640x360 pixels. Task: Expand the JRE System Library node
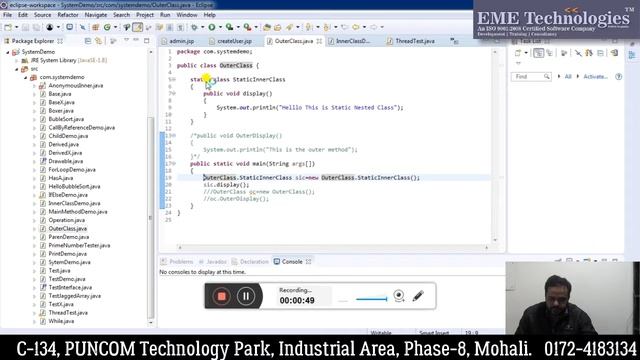pyautogui.click(x=17, y=60)
